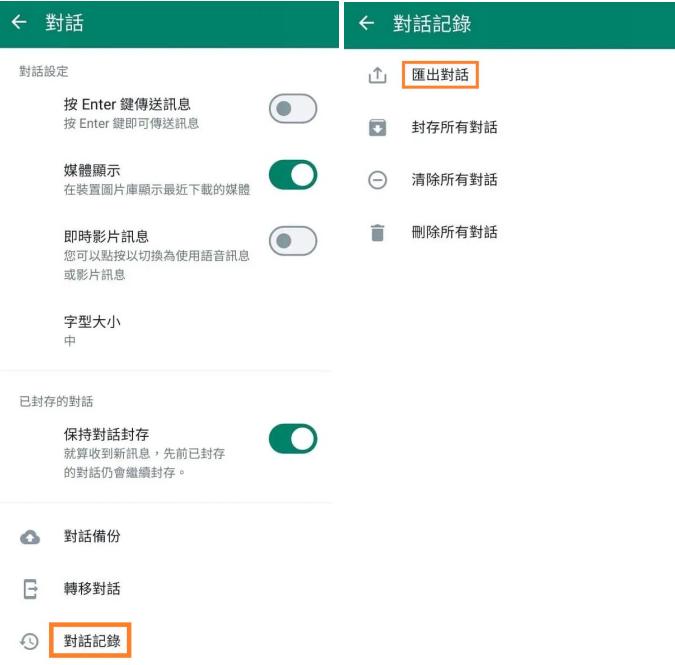The image size is (675, 665).
Task: Click the 對話備份 cloud upload icon
Action: pyautogui.click(x=30, y=537)
